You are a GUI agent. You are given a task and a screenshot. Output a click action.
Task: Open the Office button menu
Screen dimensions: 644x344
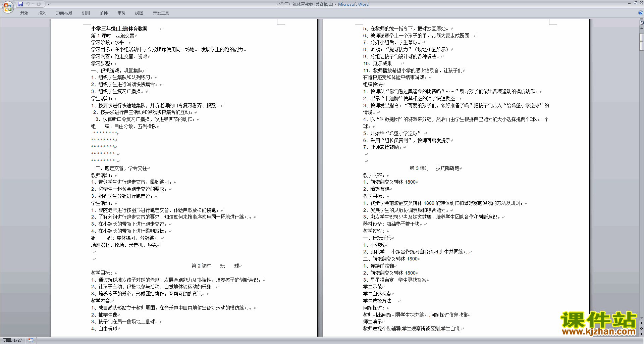coord(7,7)
